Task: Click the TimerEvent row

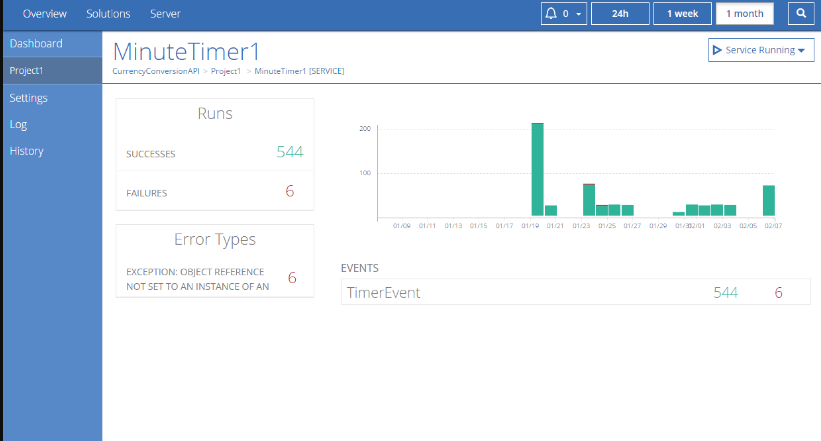Action: coord(575,292)
